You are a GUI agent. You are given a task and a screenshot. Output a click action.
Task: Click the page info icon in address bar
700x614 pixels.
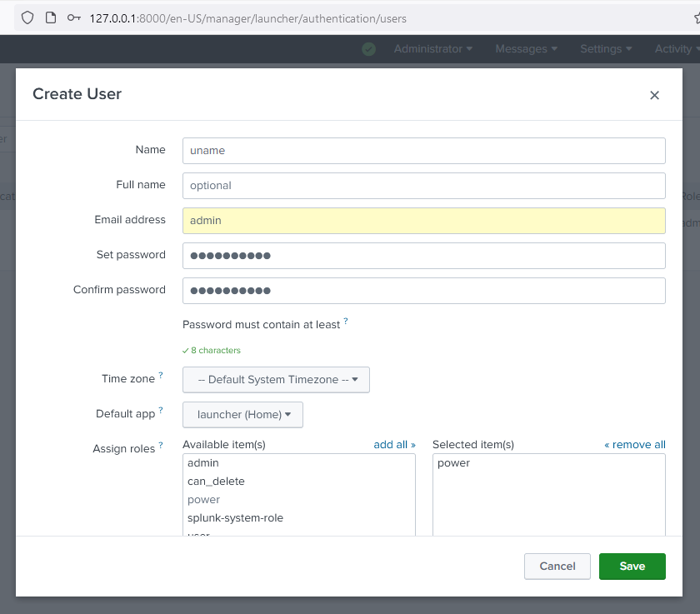tap(51, 17)
